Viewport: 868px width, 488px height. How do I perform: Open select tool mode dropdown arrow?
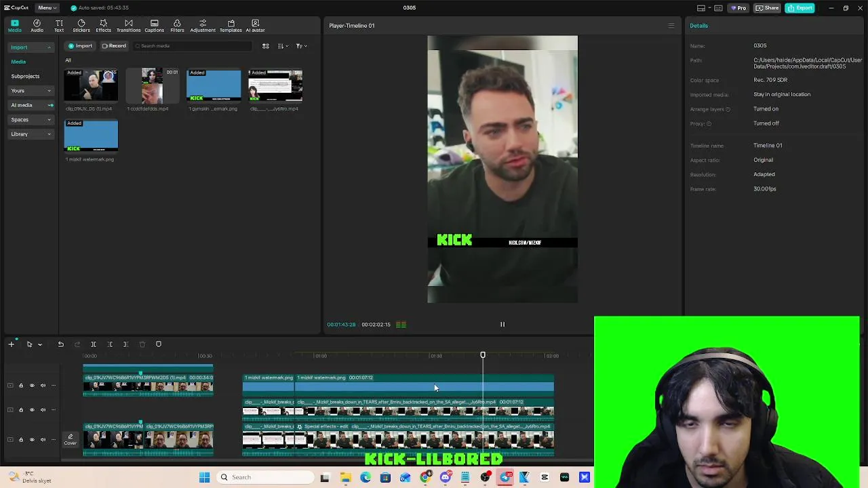(40, 344)
